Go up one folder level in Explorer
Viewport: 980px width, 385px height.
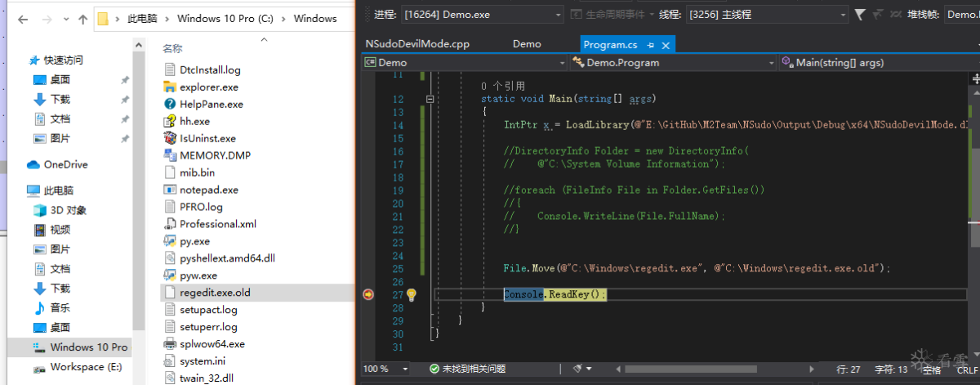pos(82,18)
